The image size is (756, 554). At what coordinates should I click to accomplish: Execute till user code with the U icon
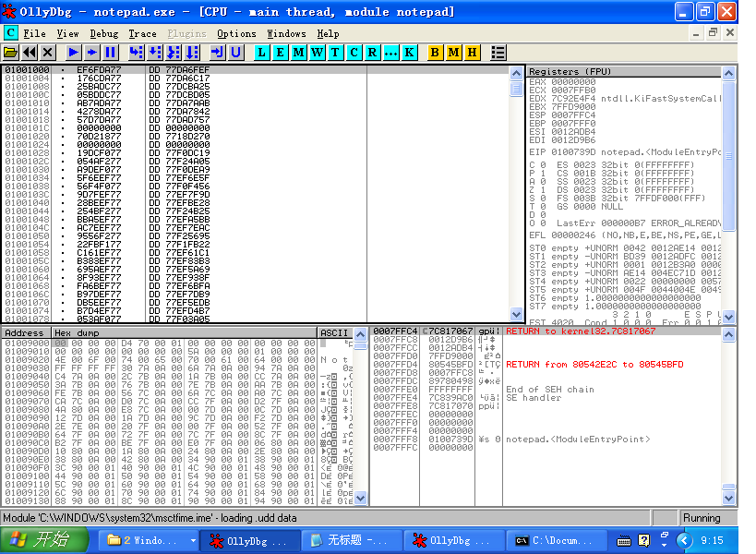235,52
